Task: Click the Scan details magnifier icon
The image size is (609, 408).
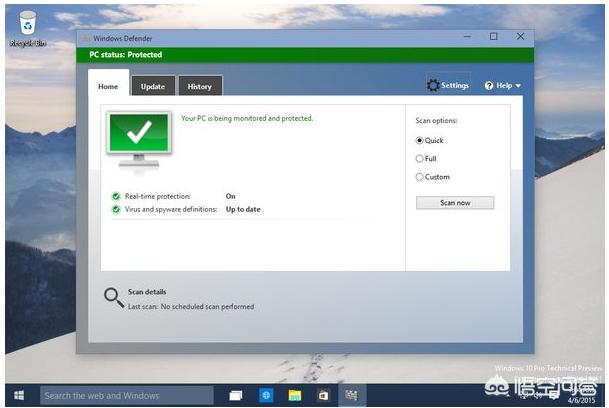Action: point(114,298)
